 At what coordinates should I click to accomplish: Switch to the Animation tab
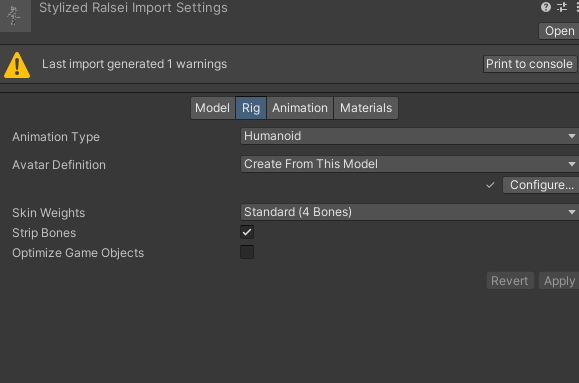tap(300, 108)
